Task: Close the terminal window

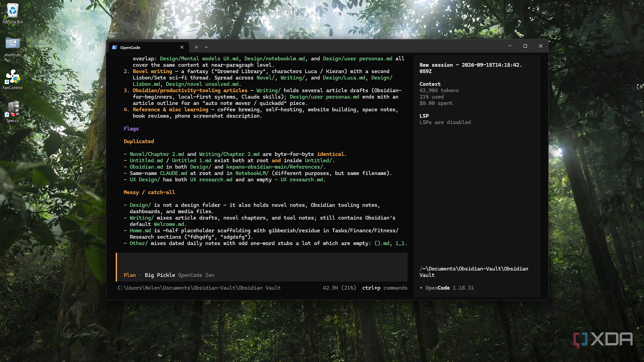Action: point(541,46)
